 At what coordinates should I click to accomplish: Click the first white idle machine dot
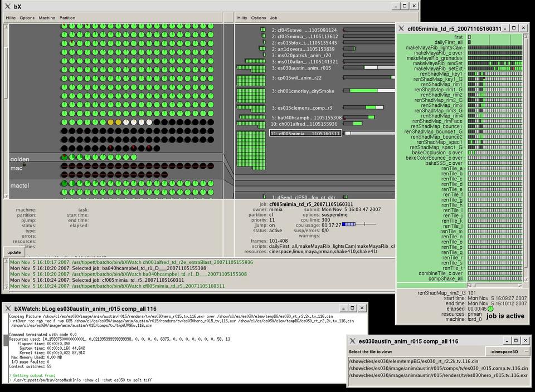tap(126, 122)
